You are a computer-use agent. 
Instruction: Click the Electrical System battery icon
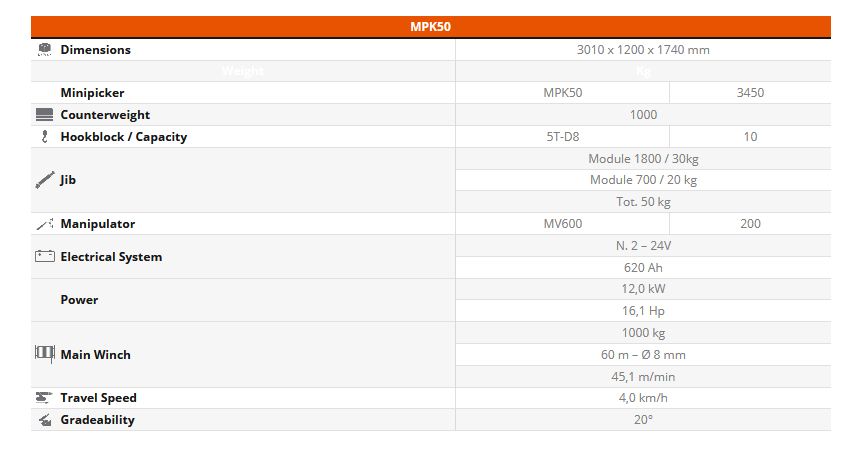click(44, 257)
